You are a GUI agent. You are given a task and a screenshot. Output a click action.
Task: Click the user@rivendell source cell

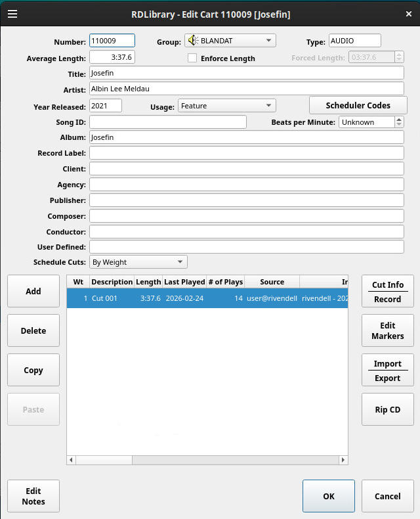272,298
